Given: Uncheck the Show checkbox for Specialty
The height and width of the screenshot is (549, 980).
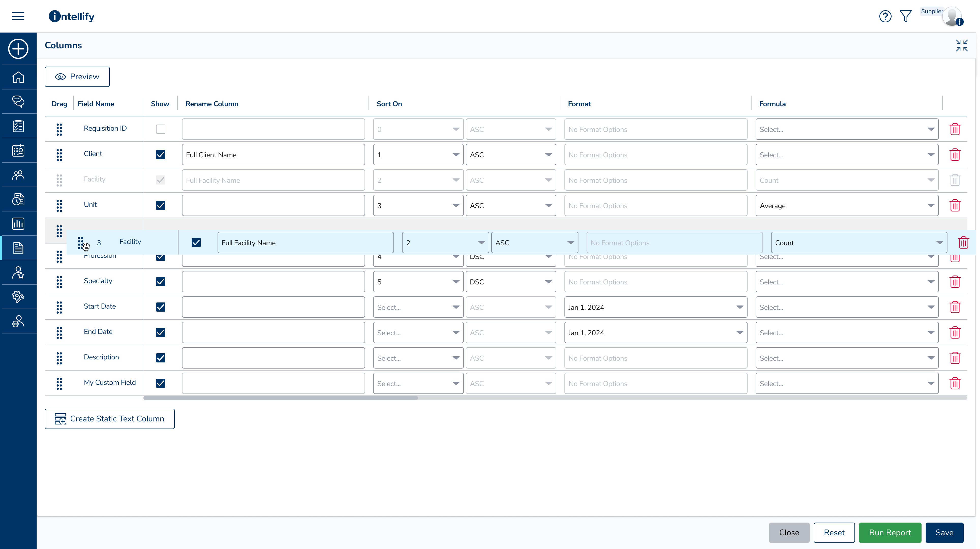Looking at the screenshot, I should pyautogui.click(x=160, y=282).
